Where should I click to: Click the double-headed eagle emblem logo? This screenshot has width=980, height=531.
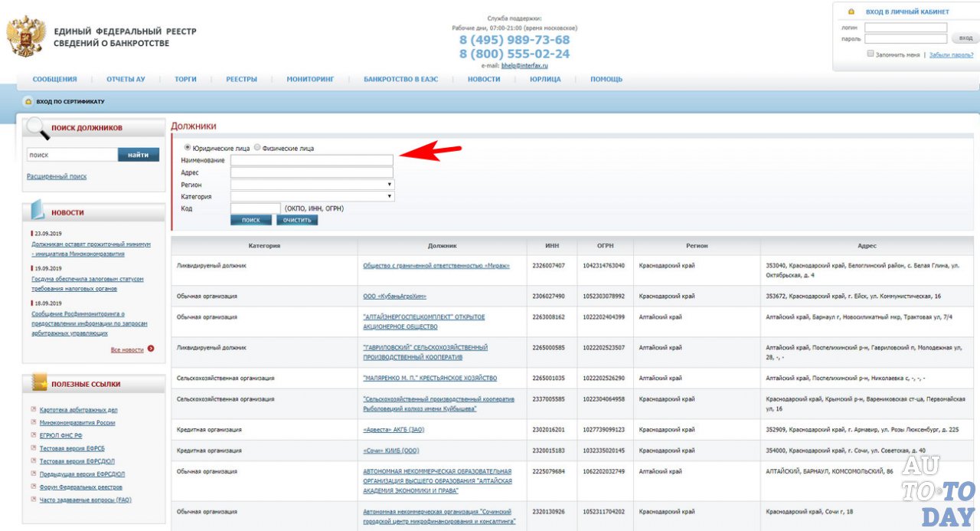pyautogui.click(x=25, y=36)
